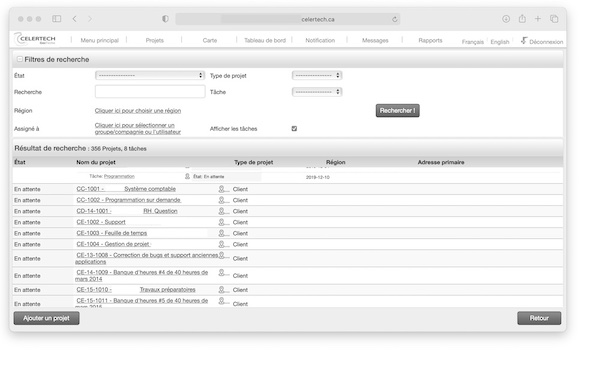The height and width of the screenshot is (382, 600).
Task: Open project CE-13-1008 Correction de bugs
Action: (x=147, y=258)
